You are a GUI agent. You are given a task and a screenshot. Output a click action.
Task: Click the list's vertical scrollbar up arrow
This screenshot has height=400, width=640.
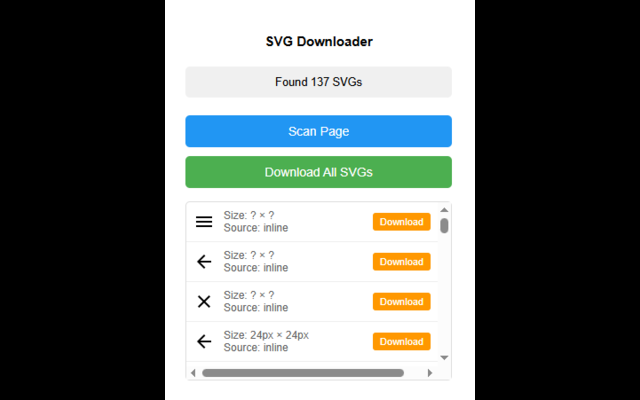pyautogui.click(x=444, y=210)
